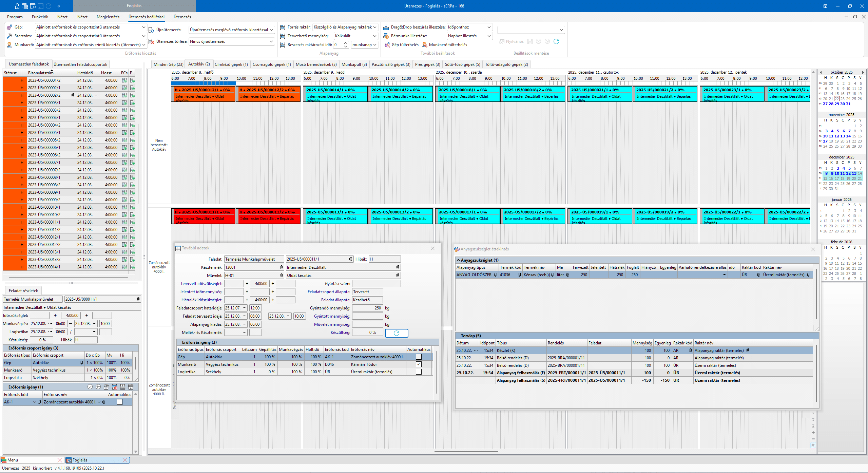Click the back arrow icon in Erőforrás igény header
The image size is (868, 473).
pyautogui.click(x=98, y=387)
